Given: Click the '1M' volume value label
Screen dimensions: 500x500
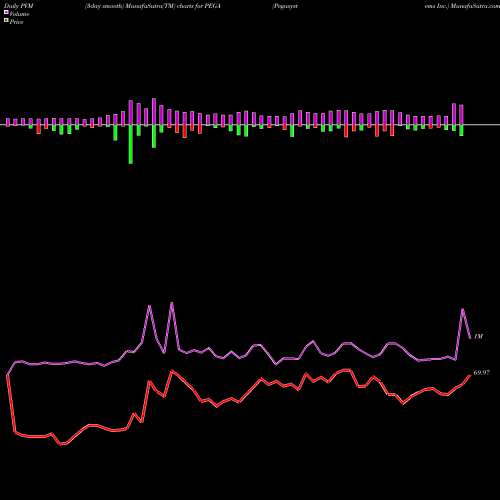Looking at the screenshot, I should 478,336.
